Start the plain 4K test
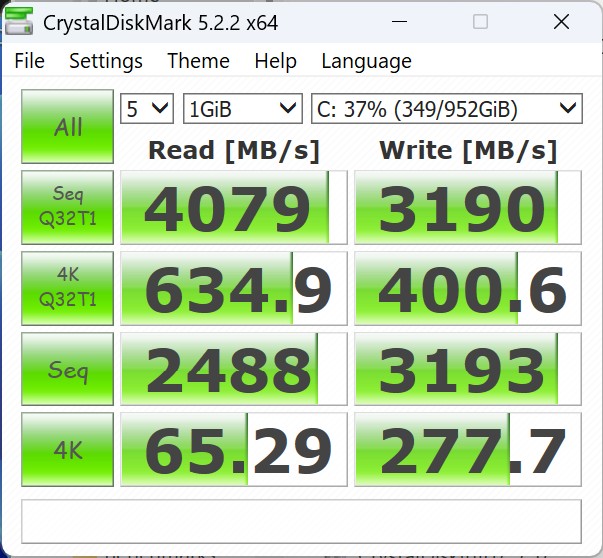The height and width of the screenshot is (558, 603). [67, 450]
